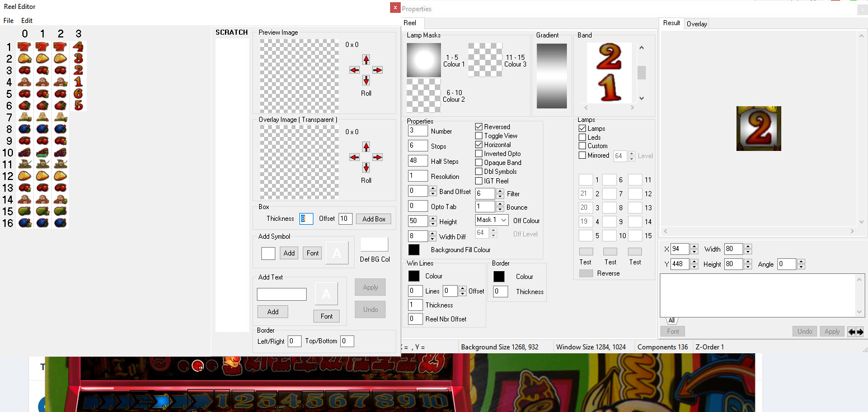Click Add Text font preview 'A' box
Viewport: 868px width, 412px height.
pos(326,293)
